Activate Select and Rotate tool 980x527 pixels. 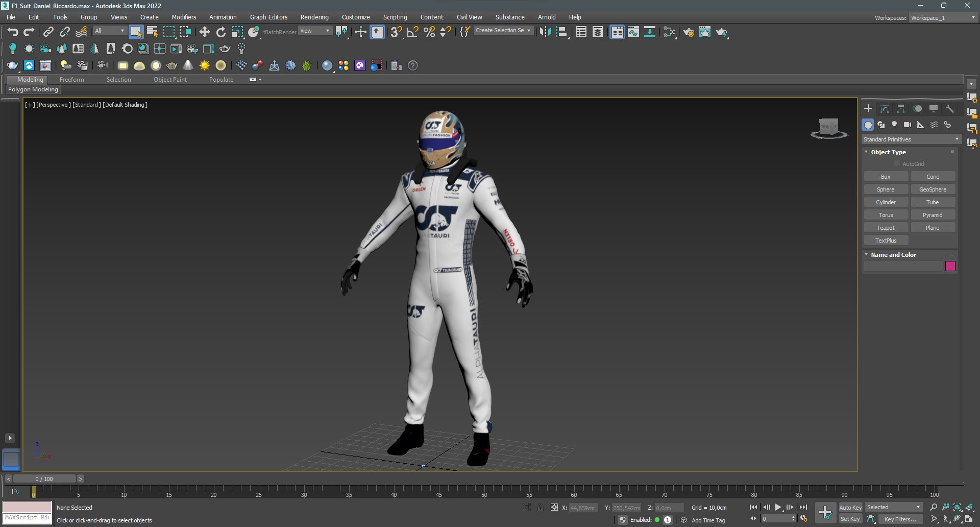pos(221,32)
